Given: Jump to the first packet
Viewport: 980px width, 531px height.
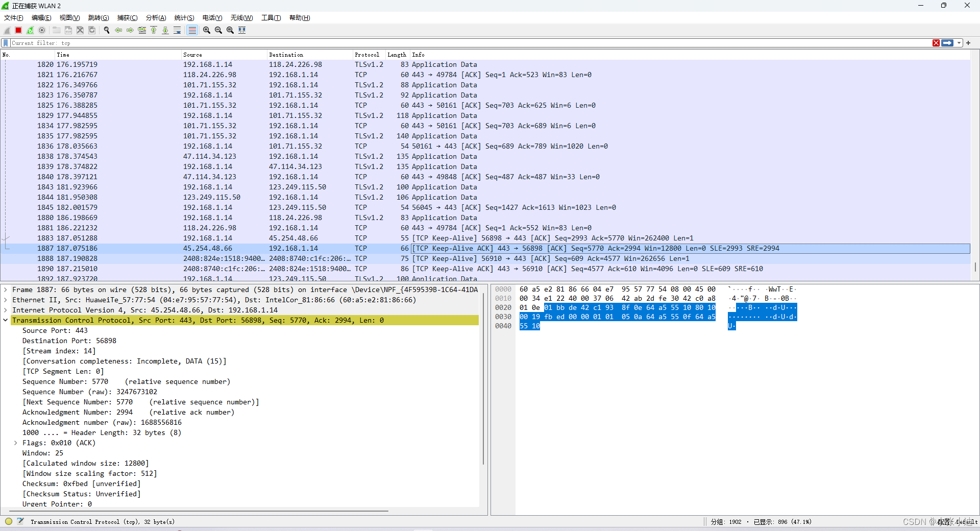Looking at the screenshot, I should tap(154, 30).
